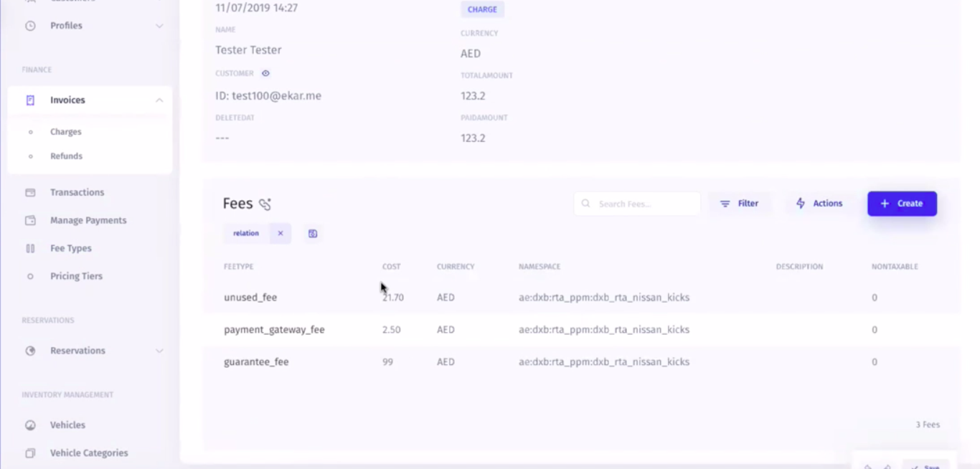Click the Invoices document icon
Screen dimensions: 980x469
point(30,100)
